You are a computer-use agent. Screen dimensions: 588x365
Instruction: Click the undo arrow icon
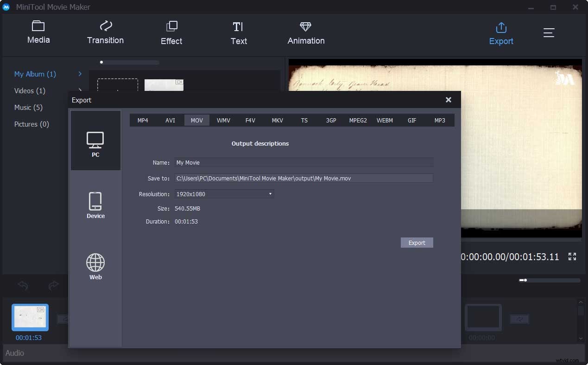tap(22, 286)
